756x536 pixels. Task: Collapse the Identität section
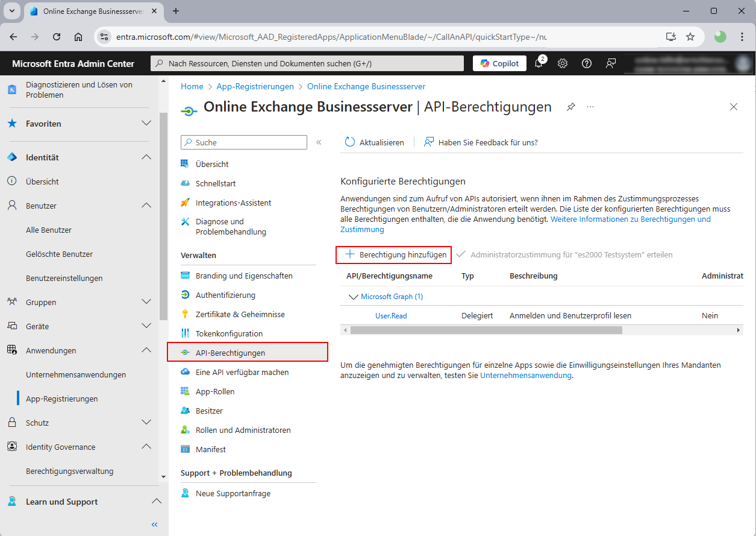point(146,157)
